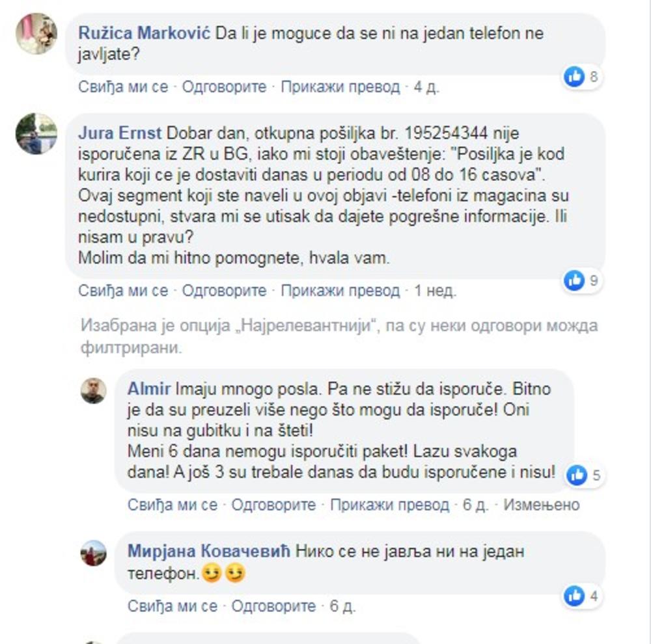
Task: Open edit history via 'Измењено' on Almir's reply
Action: pos(542,505)
